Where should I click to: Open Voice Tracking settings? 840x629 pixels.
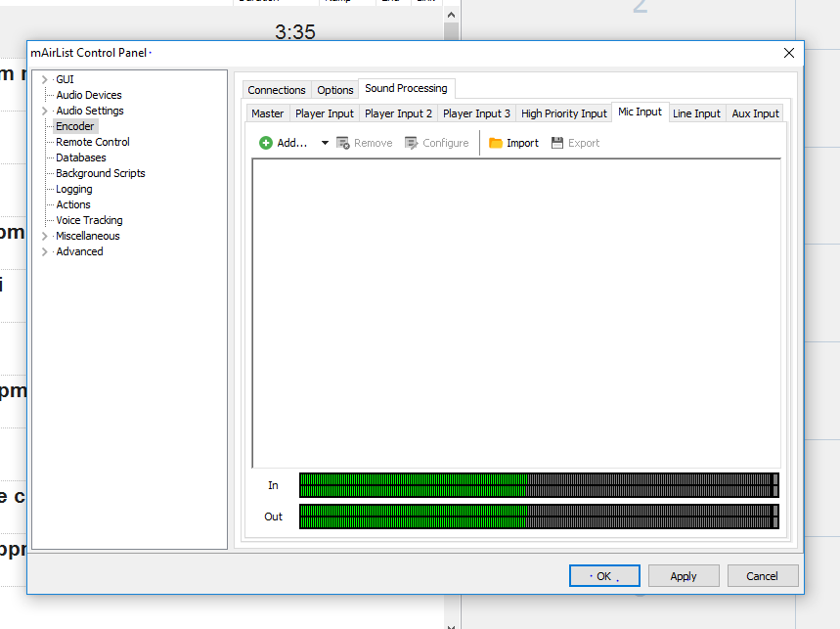(x=89, y=220)
